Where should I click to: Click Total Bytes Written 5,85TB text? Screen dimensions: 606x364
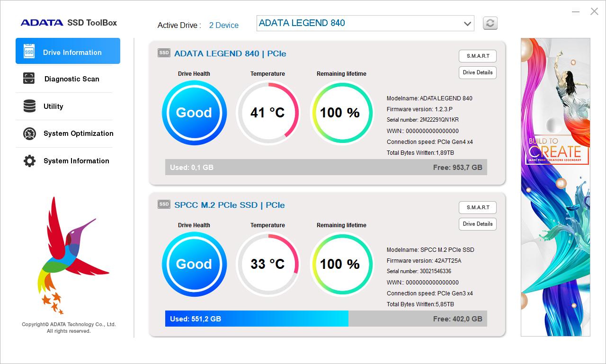pos(420,304)
